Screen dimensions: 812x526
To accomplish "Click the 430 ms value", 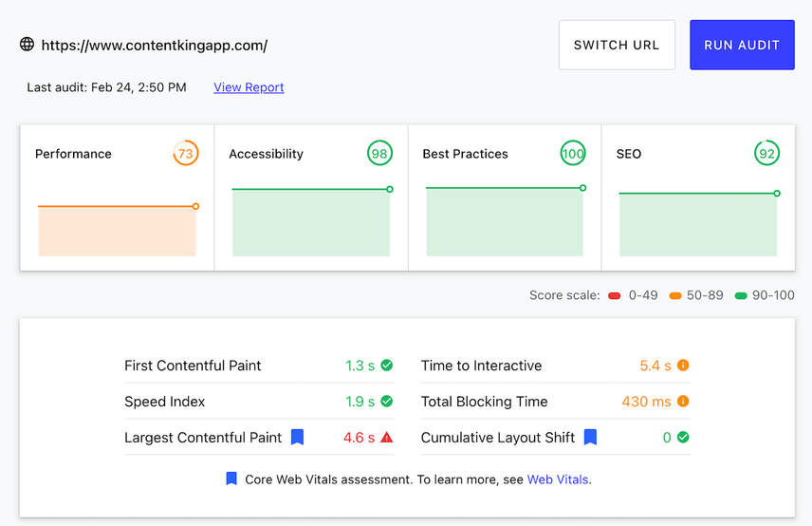I will click(x=646, y=402).
